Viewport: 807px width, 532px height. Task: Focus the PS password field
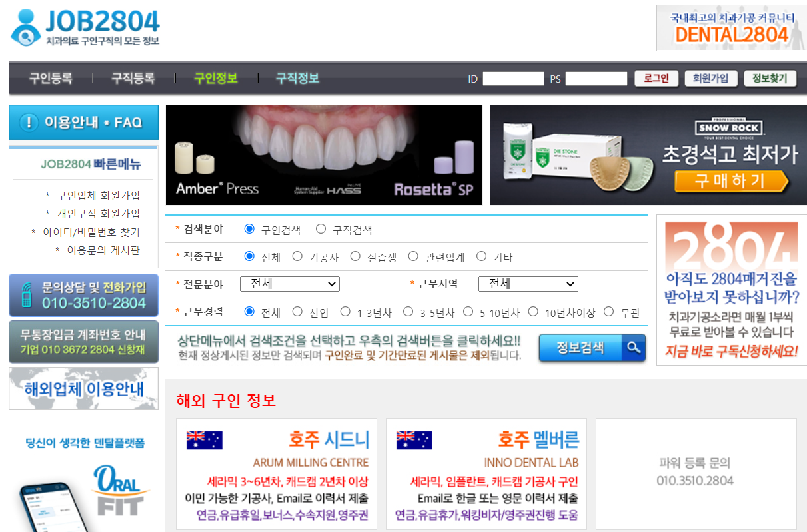596,79
